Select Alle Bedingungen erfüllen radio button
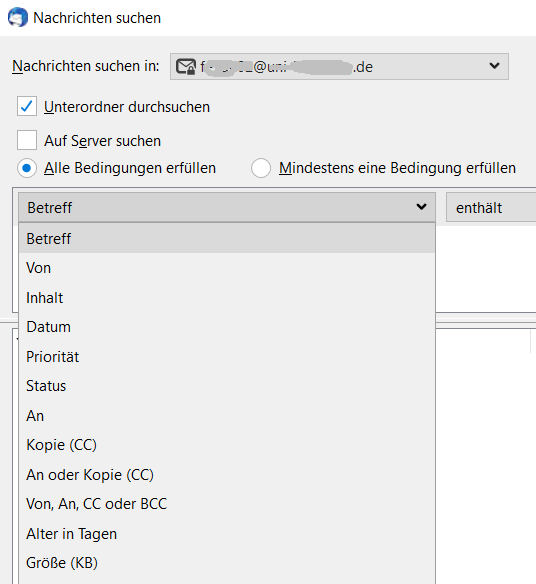The width and height of the screenshot is (536, 584). [x=27, y=168]
